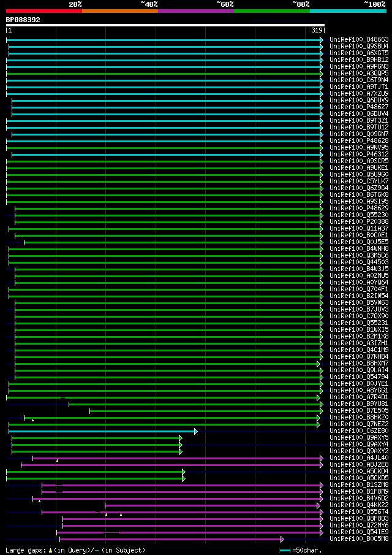The height and width of the screenshot is (555, 392).
Task: Click the white BP088392 query sequence bar
Action: click(x=165, y=25)
